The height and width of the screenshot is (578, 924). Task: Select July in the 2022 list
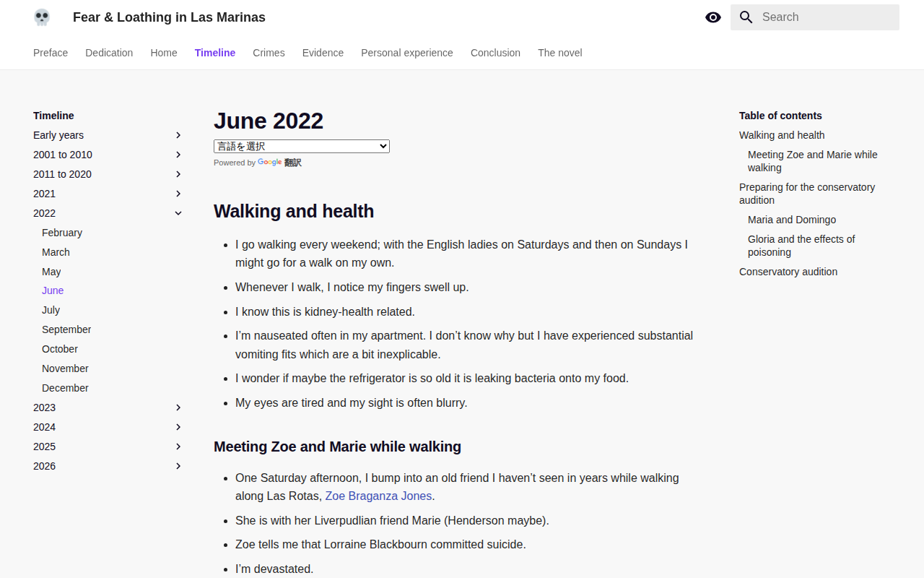click(51, 310)
